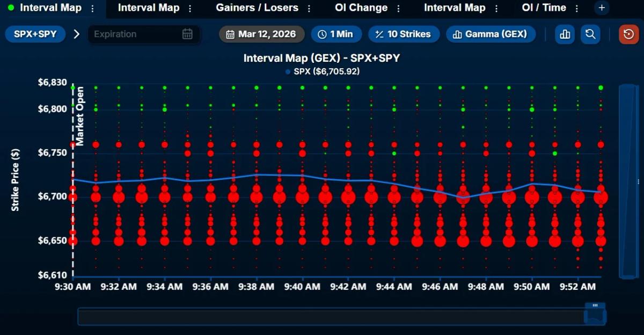Viewport: 644px width, 335px height.
Task: Toggle the SPX price line via the legend dot
Action: (288, 70)
